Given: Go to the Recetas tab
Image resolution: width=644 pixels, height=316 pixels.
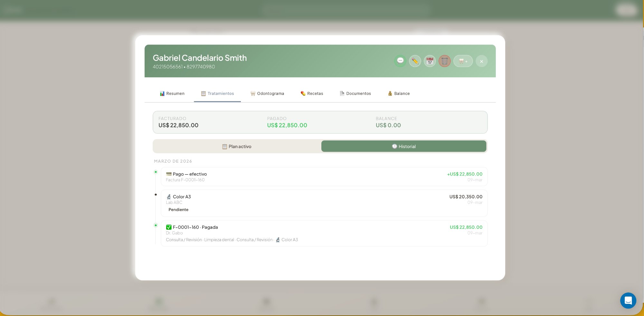Looking at the screenshot, I should (x=312, y=93).
